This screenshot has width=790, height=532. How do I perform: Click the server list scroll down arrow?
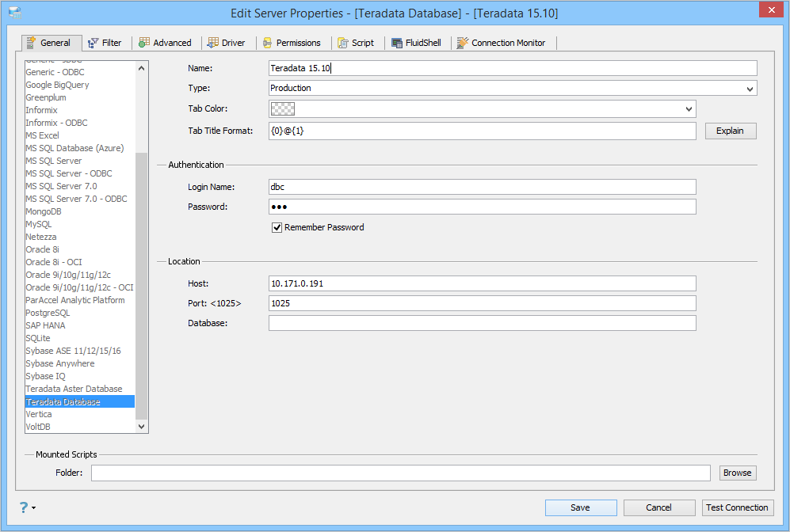coord(142,426)
